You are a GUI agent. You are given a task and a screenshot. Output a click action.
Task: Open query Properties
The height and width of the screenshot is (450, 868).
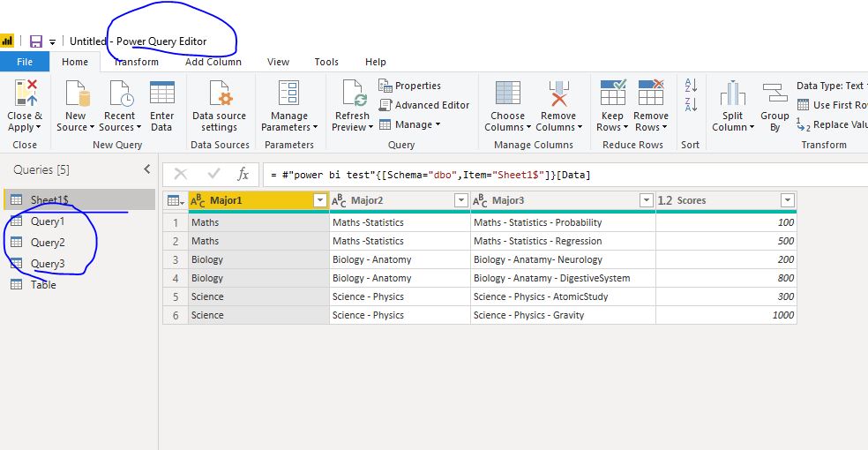pos(409,86)
